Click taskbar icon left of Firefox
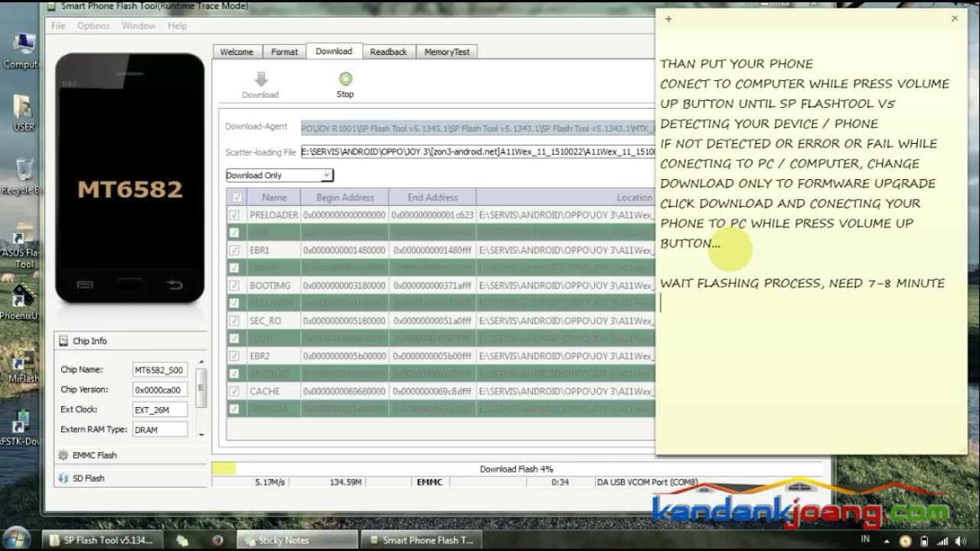Viewport: 980px width, 551px height. pos(182,540)
